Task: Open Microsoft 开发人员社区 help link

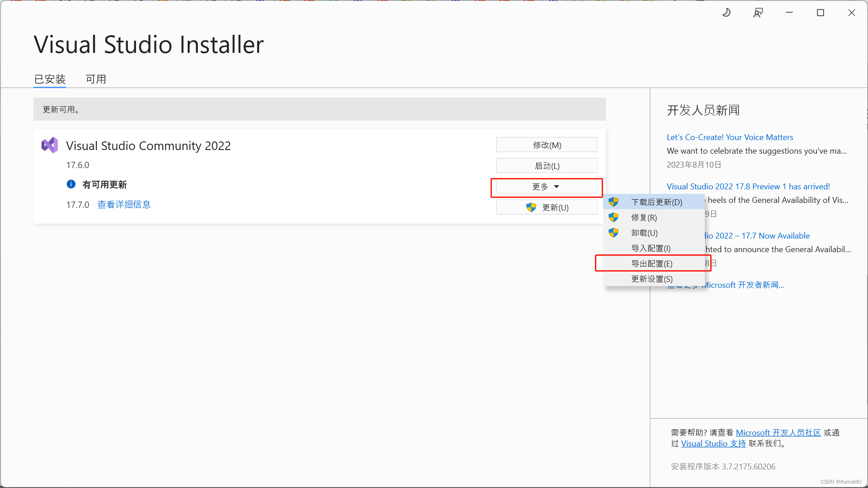Action: click(778, 433)
